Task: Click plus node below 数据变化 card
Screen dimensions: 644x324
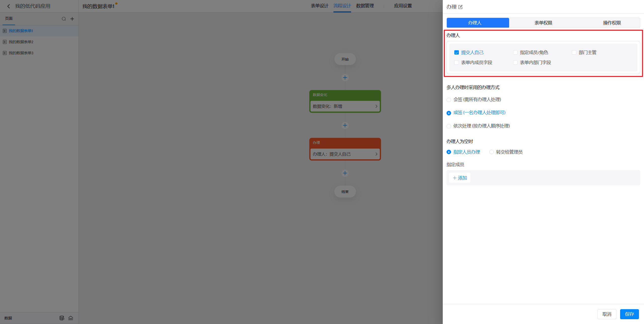Action: click(x=345, y=125)
